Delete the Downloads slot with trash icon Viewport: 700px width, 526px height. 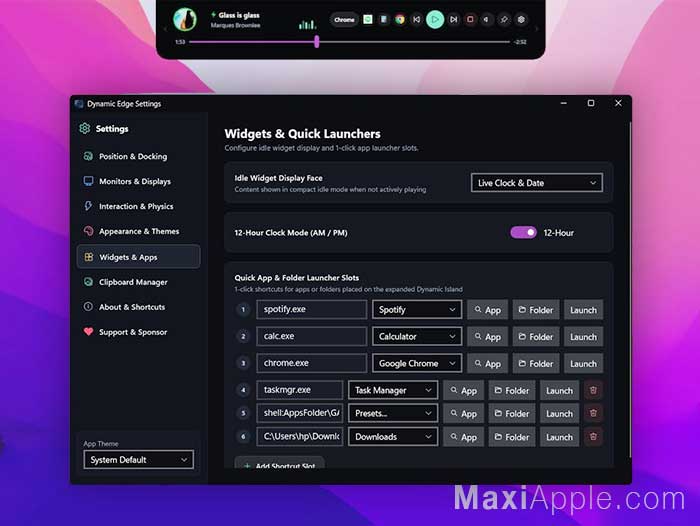click(x=593, y=437)
